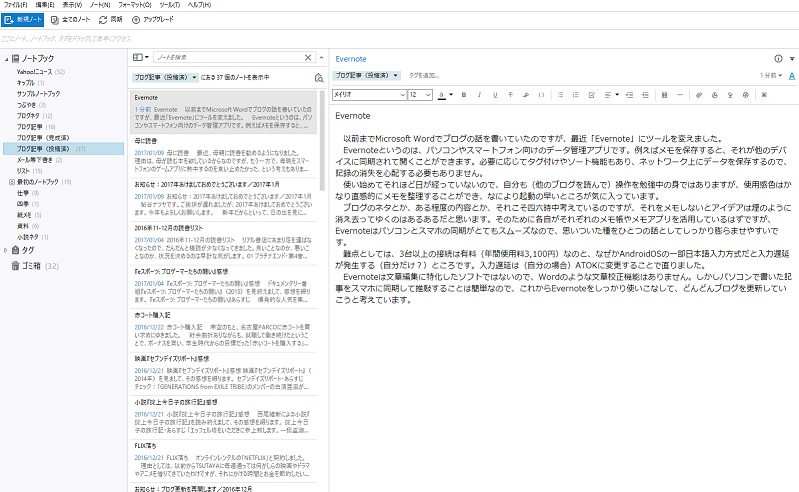Click タグを追加 to add a tag
Image resolution: width=799 pixels, height=492 pixels.
(424, 75)
